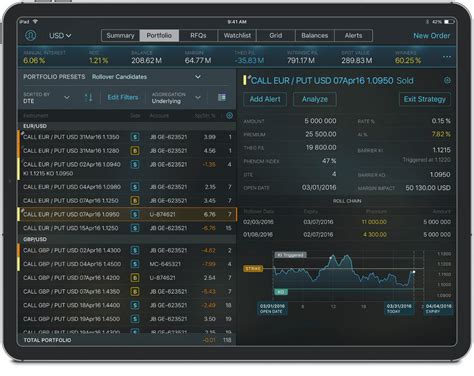Click the KO marker on the chart
This screenshot has width=474, height=376.
click(x=281, y=292)
